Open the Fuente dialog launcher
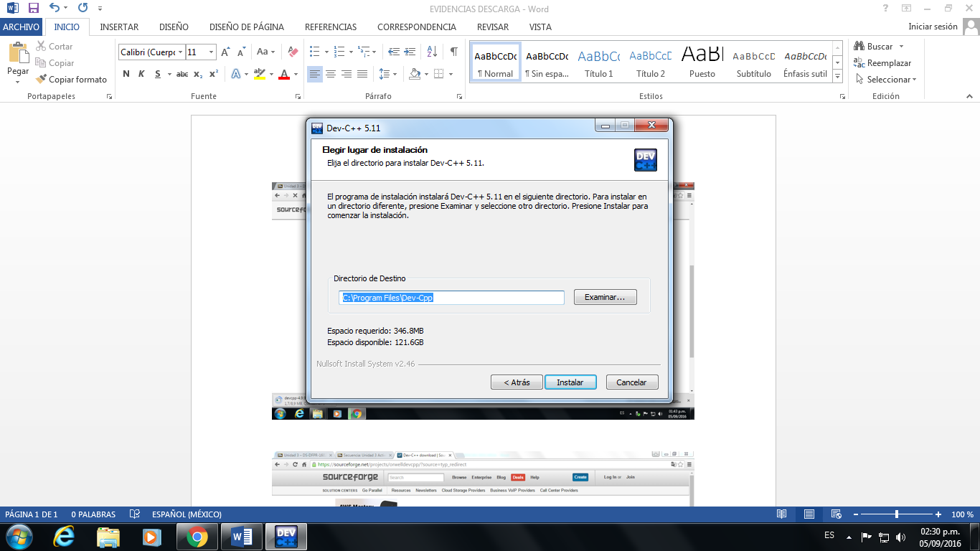The width and height of the screenshot is (980, 551). [x=297, y=96]
